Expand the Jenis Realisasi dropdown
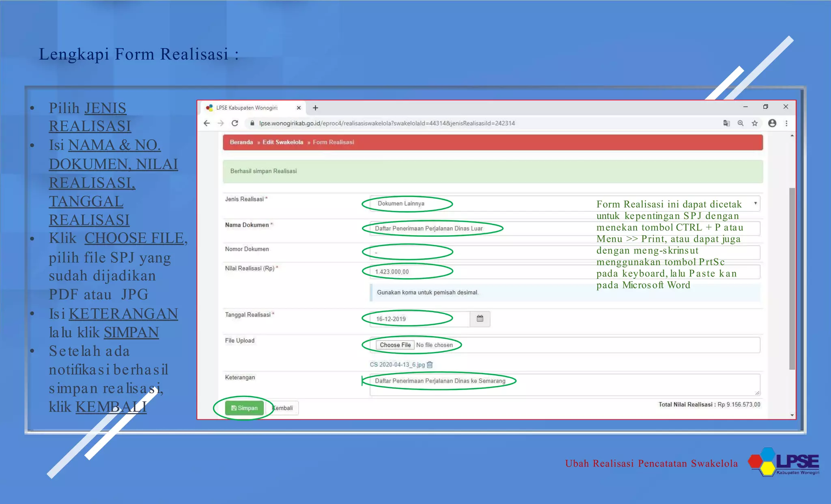This screenshot has width=831, height=504. click(x=755, y=203)
